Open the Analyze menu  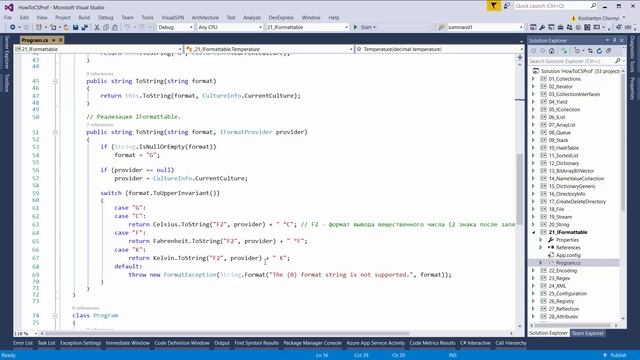tap(251, 18)
